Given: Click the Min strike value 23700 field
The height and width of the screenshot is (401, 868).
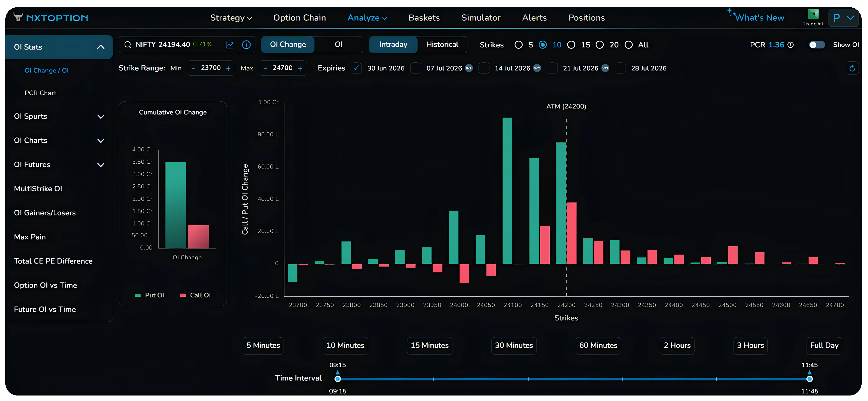Looking at the screenshot, I should 211,68.
